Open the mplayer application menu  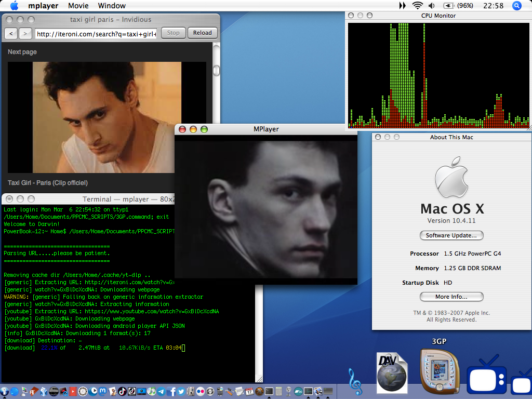[43, 6]
